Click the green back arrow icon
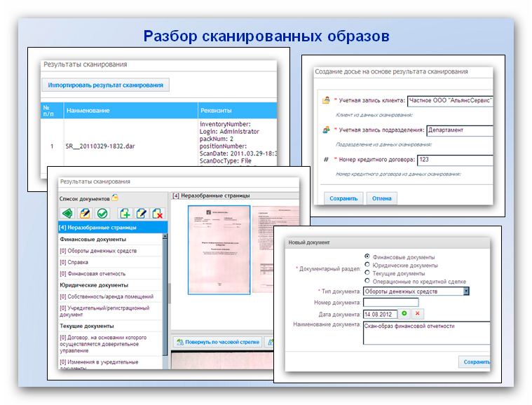The image size is (532, 405). tap(67, 213)
